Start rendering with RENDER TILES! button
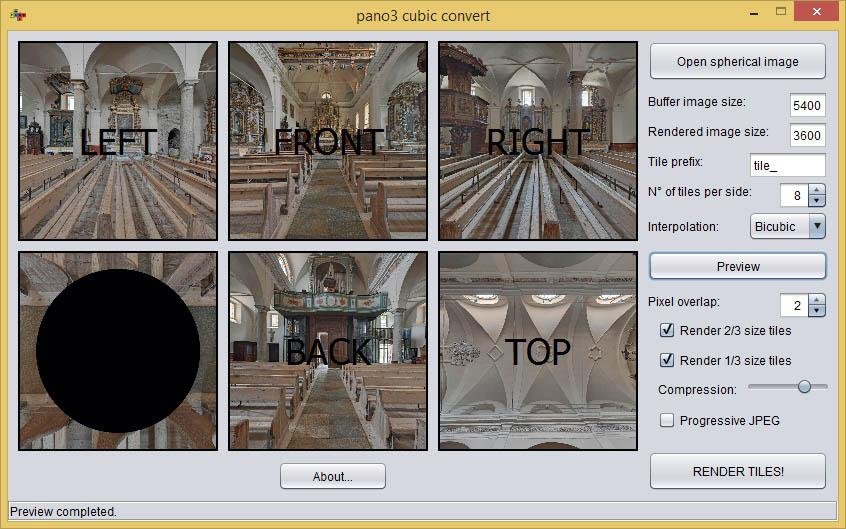Viewport: 846px width, 529px height. [x=738, y=471]
